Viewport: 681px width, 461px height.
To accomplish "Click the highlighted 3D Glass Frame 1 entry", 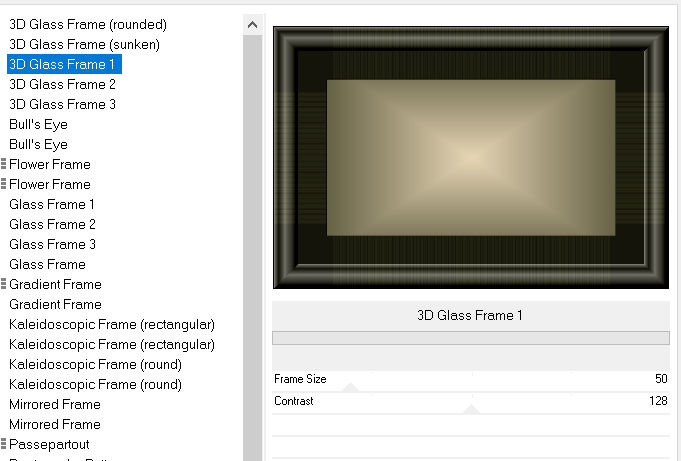I will pos(64,64).
